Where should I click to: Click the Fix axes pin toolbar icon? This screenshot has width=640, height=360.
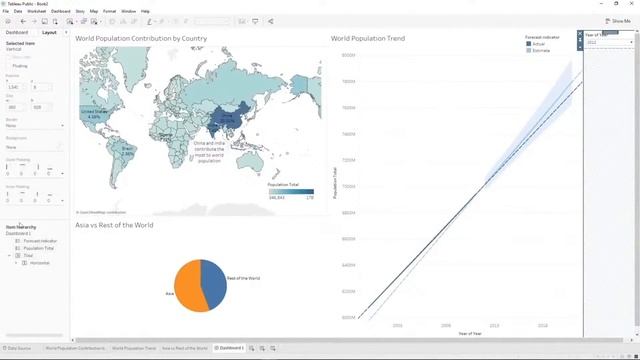click(186, 21)
